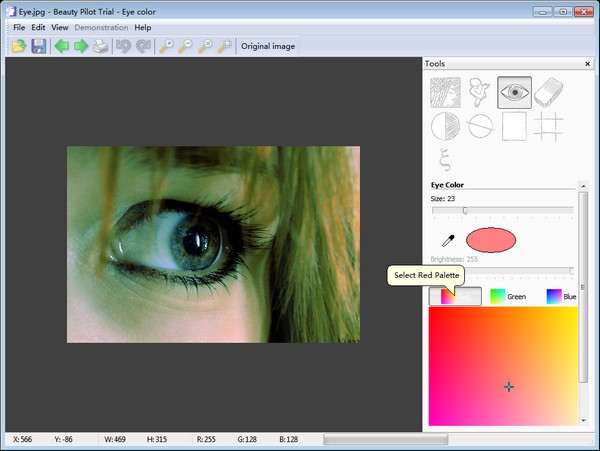Select the eraser tool in Tools panel

tap(549, 93)
